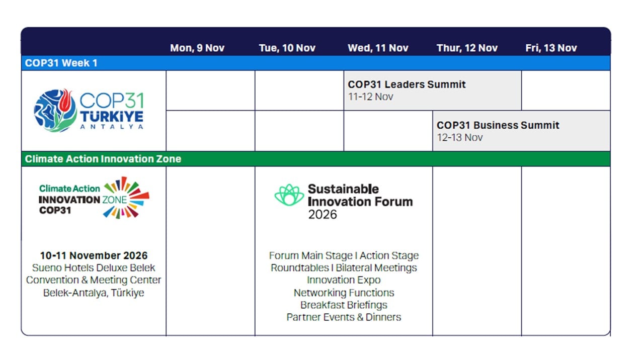Click the Tue, 10 Nov column header
Screen dimensions: 644x362
click(x=287, y=48)
